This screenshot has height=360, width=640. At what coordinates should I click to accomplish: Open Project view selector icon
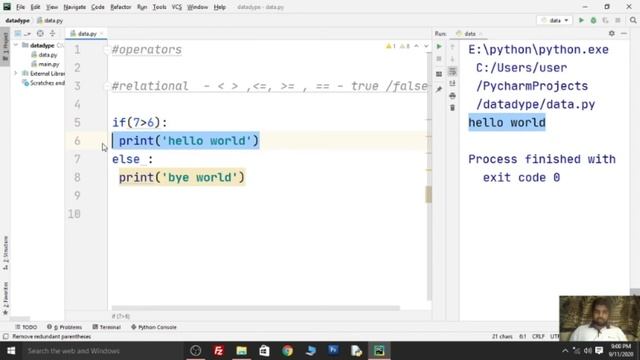tap(18, 33)
